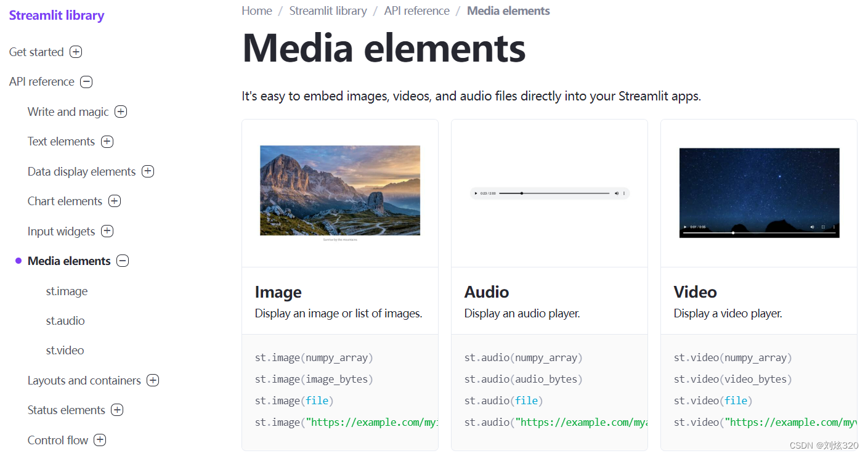Click st.video(video_bytes) code line
Image resolution: width=868 pixels, height=456 pixels.
733,379
